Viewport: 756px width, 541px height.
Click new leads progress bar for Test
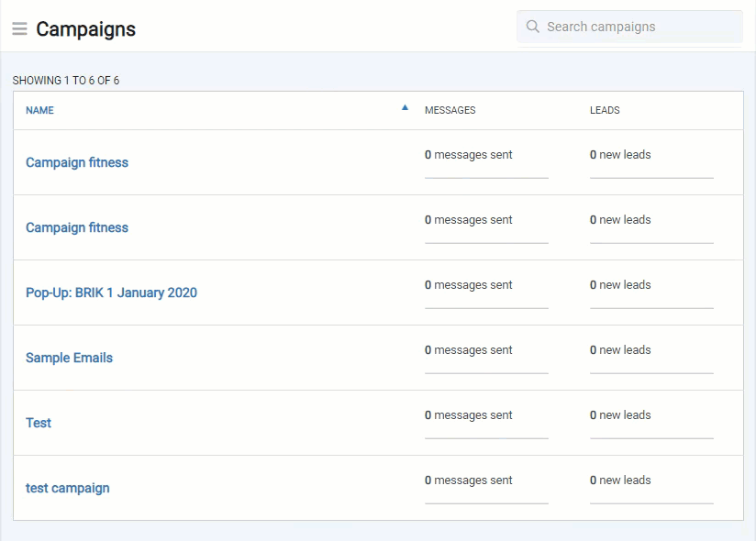coord(651,438)
